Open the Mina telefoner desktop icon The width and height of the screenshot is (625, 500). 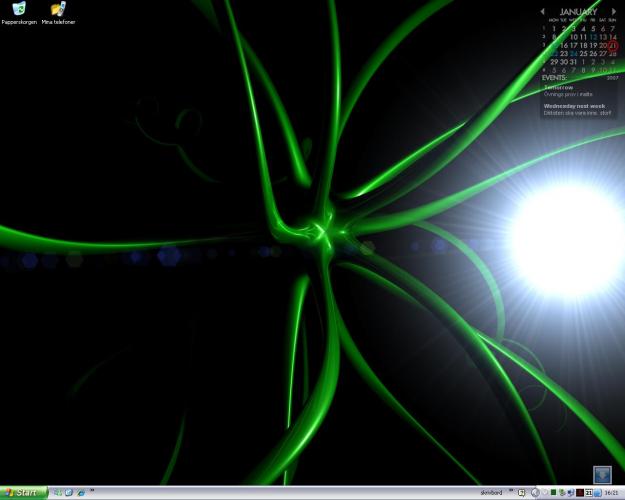coord(58,11)
